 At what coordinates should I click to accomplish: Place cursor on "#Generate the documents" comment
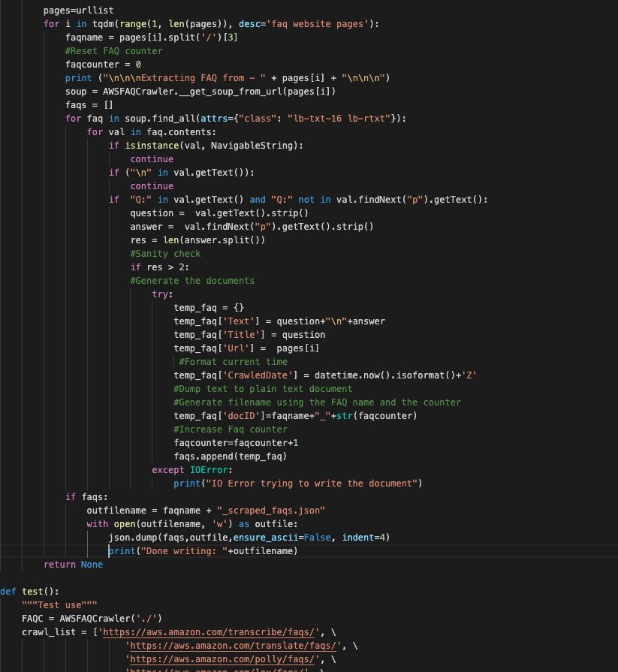(x=192, y=281)
